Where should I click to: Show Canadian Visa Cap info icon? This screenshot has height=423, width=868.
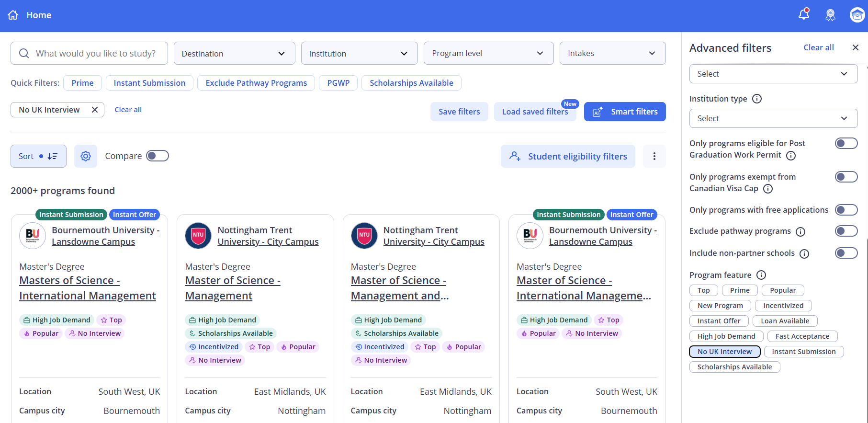[x=768, y=189]
